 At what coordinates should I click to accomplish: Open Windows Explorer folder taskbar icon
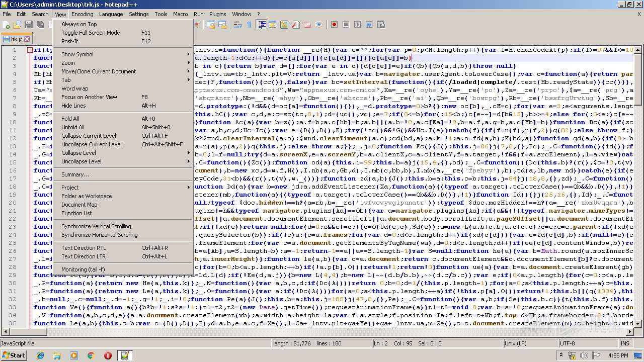(57, 355)
